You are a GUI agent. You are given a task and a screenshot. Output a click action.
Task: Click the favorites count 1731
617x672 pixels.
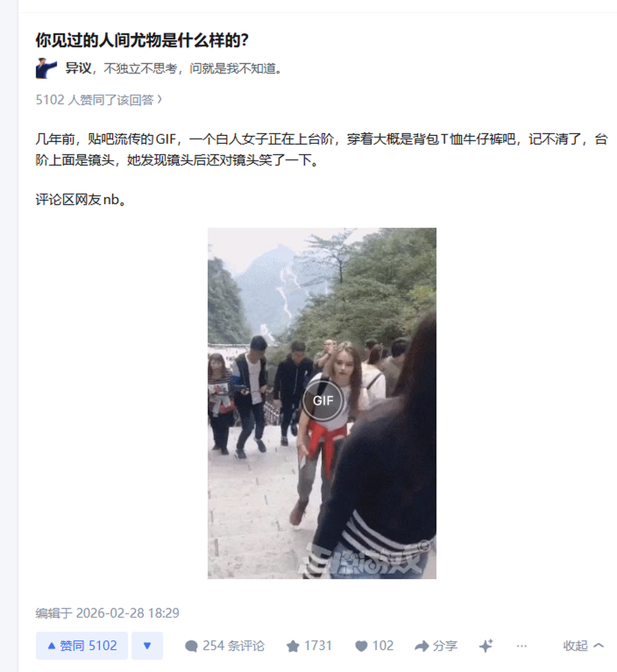[318, 646]
